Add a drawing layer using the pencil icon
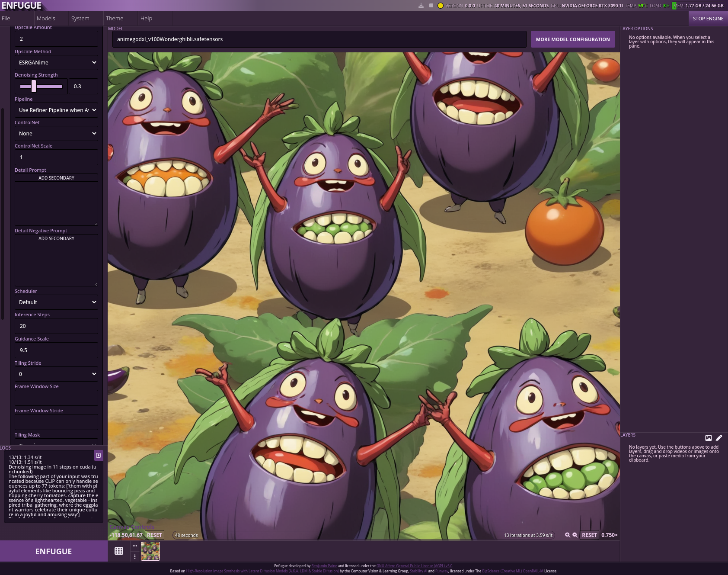 click(x=719, y=438)
